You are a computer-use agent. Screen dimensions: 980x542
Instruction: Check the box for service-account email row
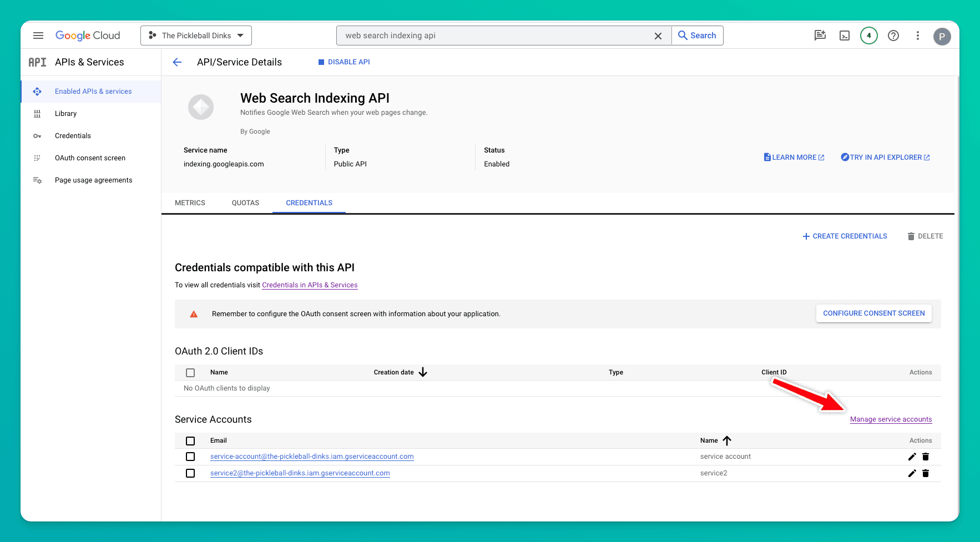tap(190, 457)
